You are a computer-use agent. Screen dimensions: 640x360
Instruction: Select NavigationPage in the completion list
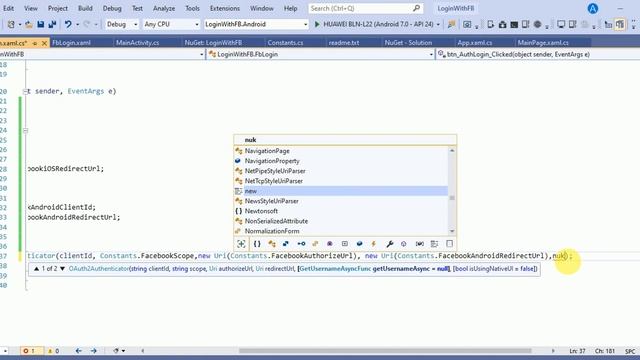341,151
